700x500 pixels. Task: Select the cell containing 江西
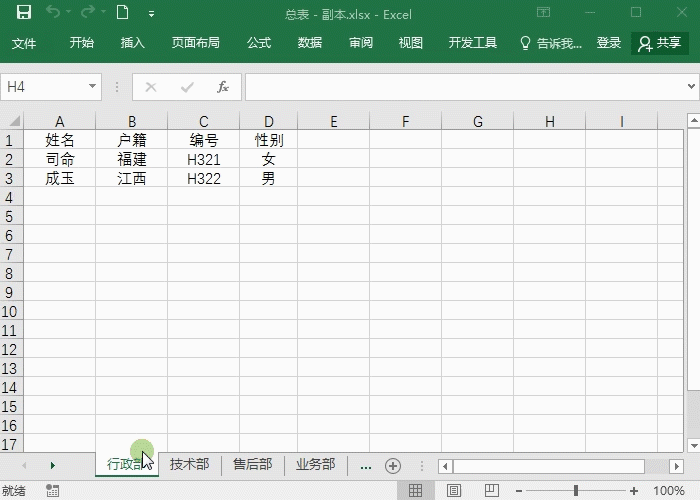point(132,178)
